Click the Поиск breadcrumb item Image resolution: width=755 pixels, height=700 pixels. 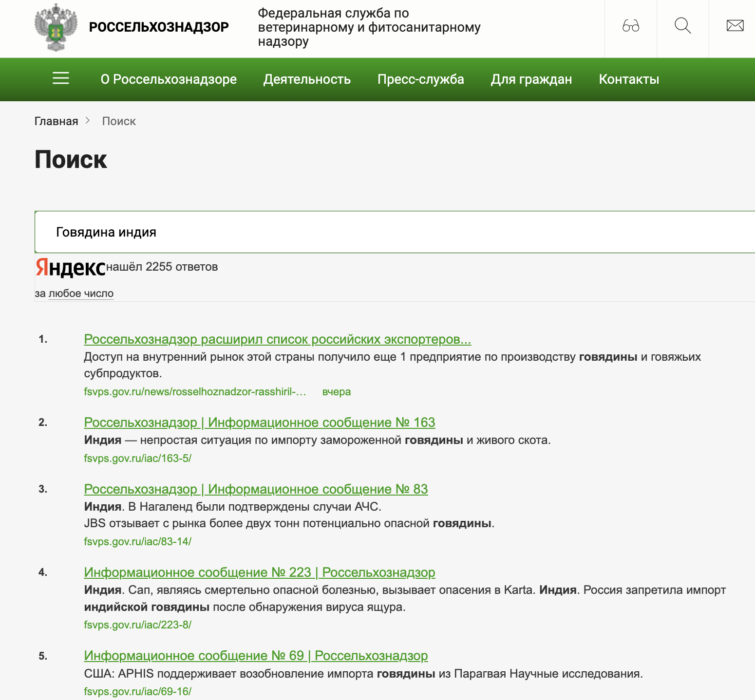(119, 121)
